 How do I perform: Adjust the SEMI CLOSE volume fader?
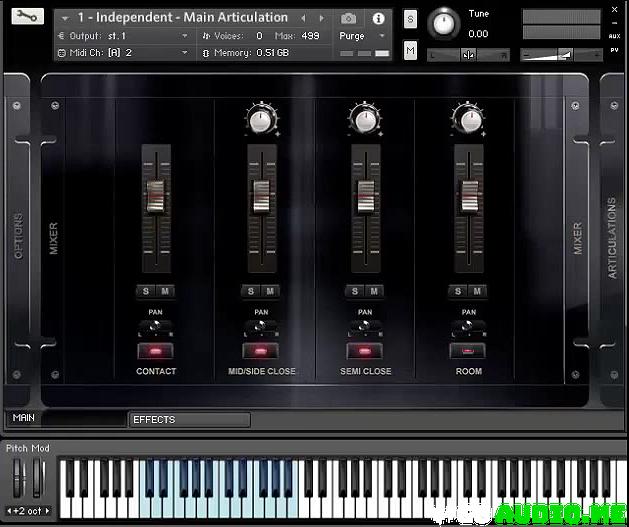point(365,196)
